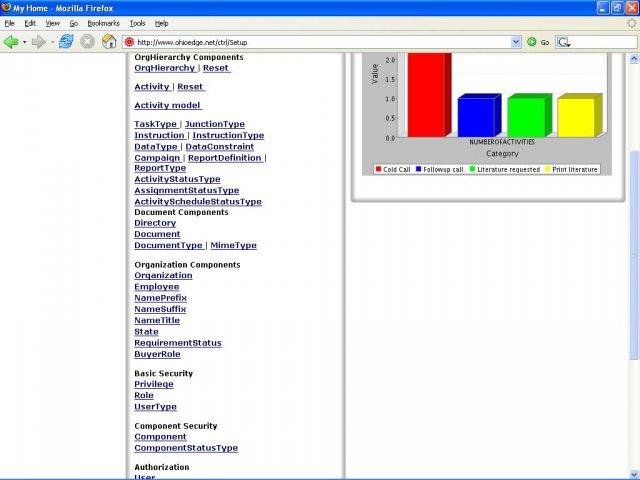Open the View menu

tap(53, 23)
